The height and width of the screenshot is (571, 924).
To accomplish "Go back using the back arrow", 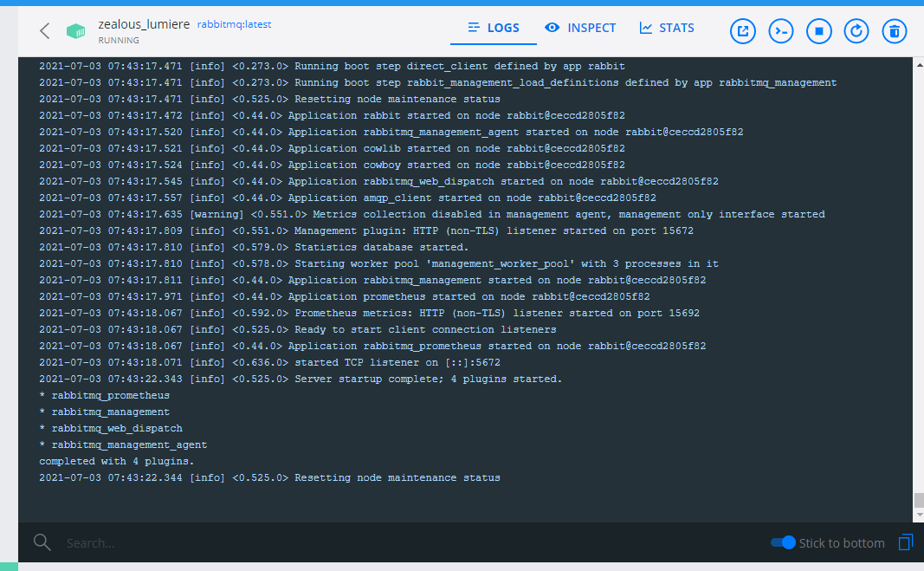I will [x=43, y=30].
